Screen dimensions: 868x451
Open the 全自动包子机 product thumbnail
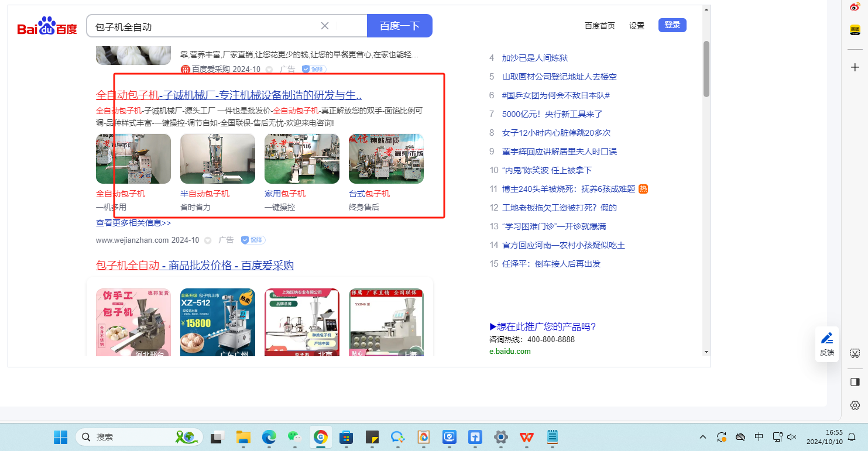click(x=133, y=159)
